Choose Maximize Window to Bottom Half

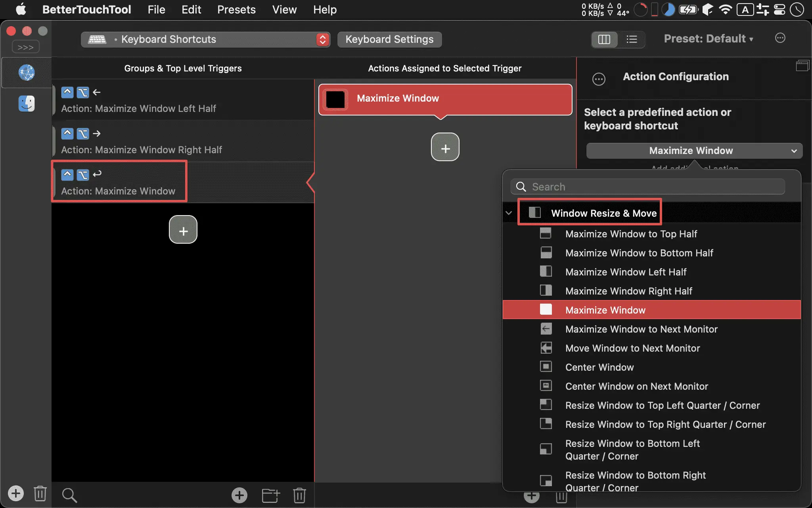(652, 253)
